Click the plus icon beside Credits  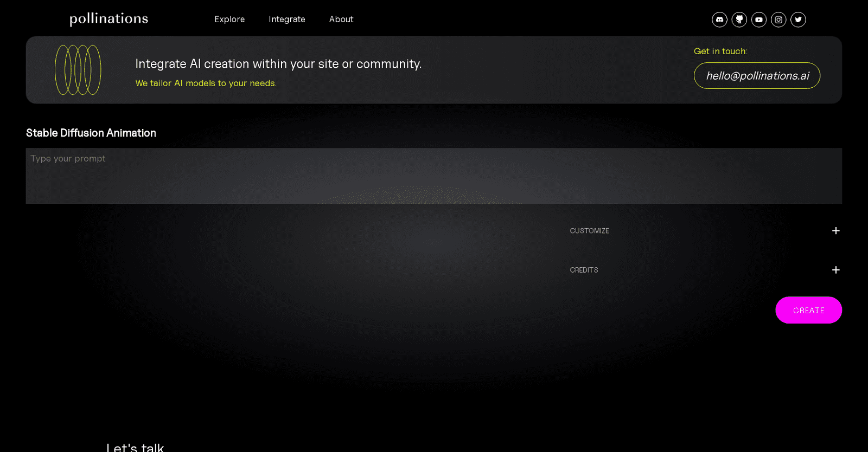tap(835, 270)
